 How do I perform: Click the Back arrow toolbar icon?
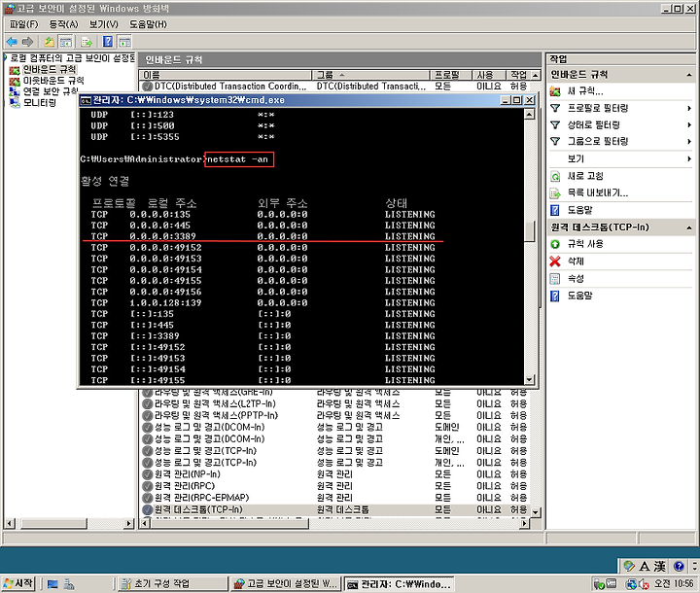12,42
